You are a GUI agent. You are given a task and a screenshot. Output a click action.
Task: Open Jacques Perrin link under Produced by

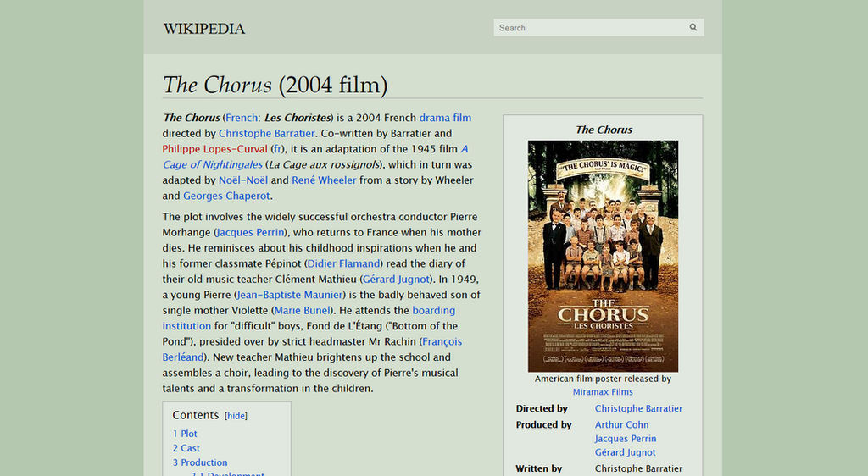pyautogui.click(x=626, y=439)
